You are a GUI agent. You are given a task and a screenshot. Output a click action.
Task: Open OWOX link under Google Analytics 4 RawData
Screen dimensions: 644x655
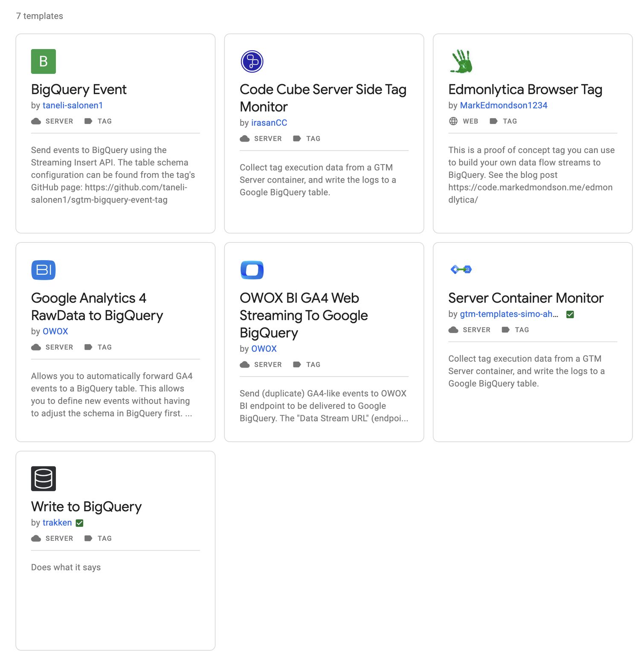(55, 331)
